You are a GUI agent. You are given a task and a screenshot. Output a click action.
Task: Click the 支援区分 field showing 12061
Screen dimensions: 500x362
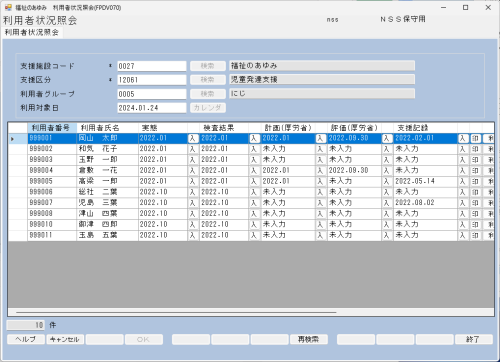(x=152, y=80)
